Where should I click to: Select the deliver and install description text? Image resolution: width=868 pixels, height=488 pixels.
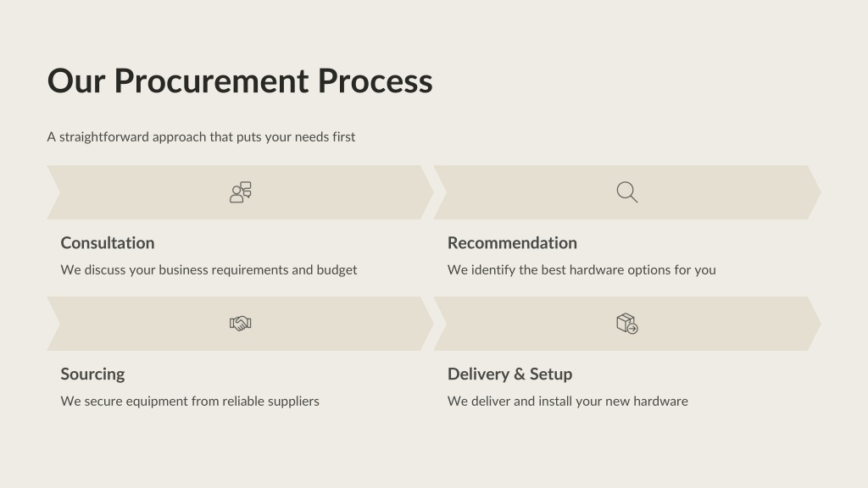point(568,402)
